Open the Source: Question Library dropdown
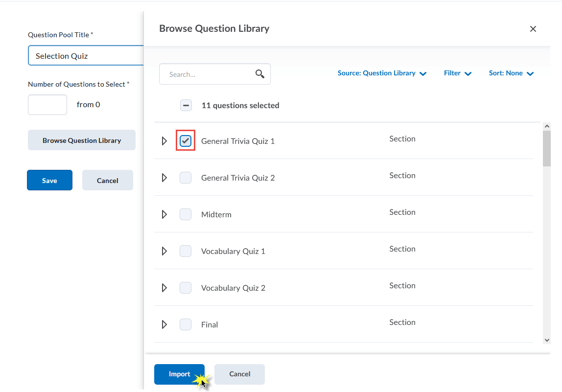This screenshot has width=562, height=392. (382, 73)
